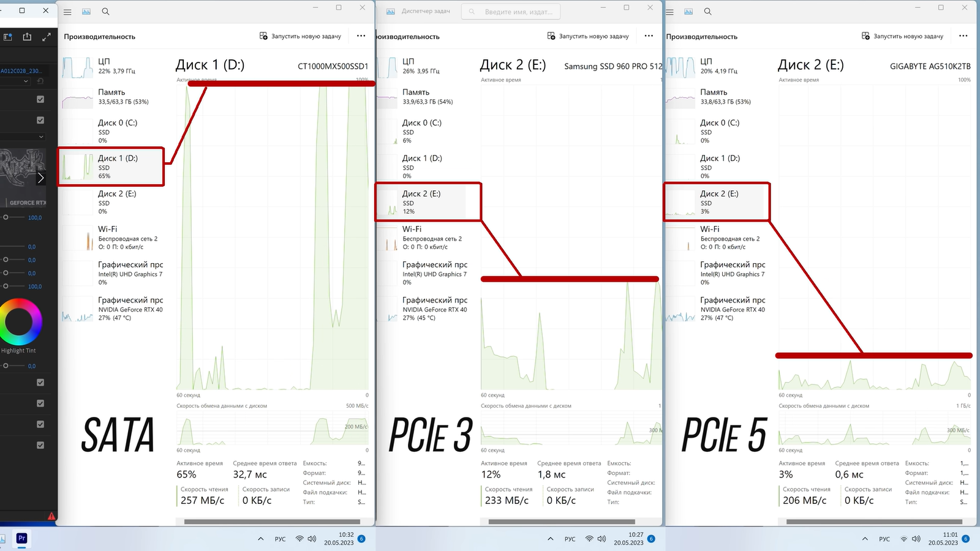Open the dropdown above the GEFORCE RTX thumbnail
Image resolution: width=980 pixels, height=551 pixels.
click(x=23, y=137)
